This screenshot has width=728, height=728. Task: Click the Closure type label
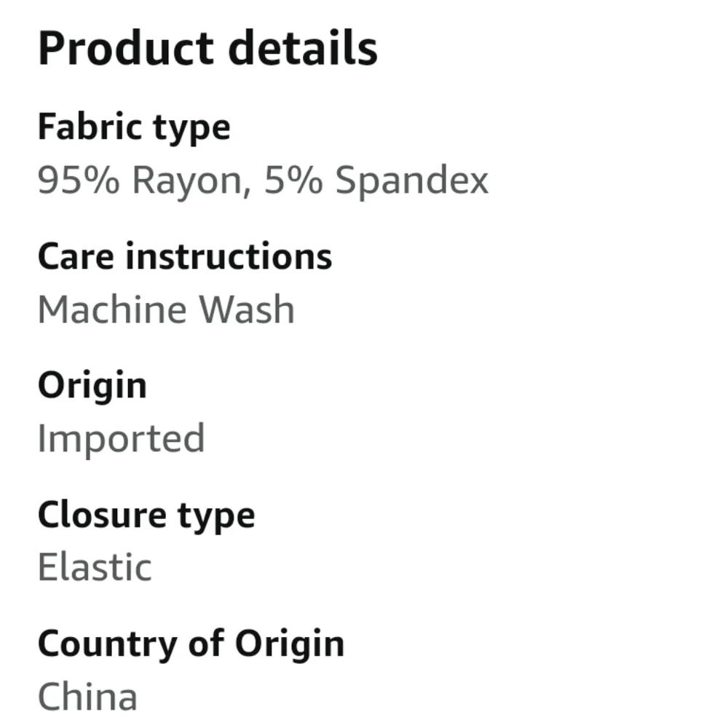(x=147, y=516)
